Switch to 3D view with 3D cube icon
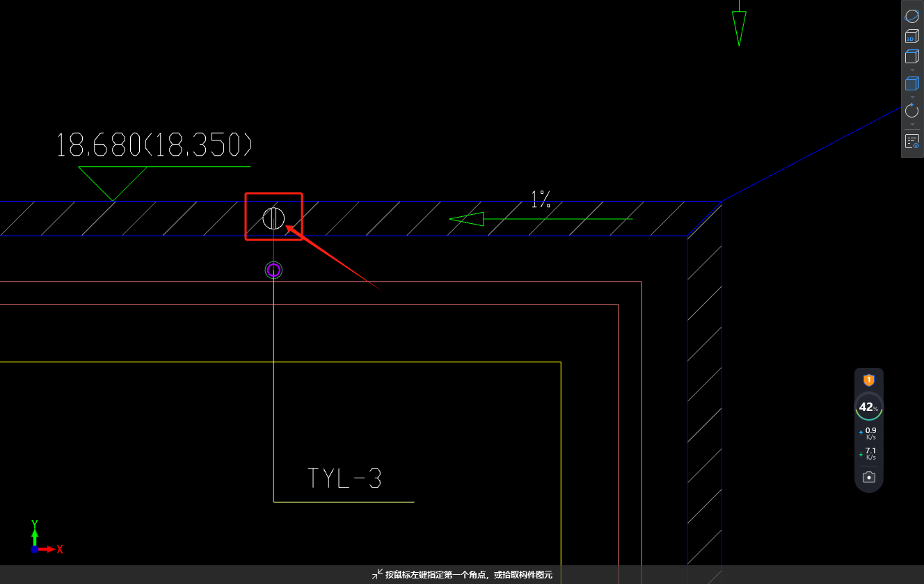The width and height of the screenshot is (924, 584). click(911, 36)
